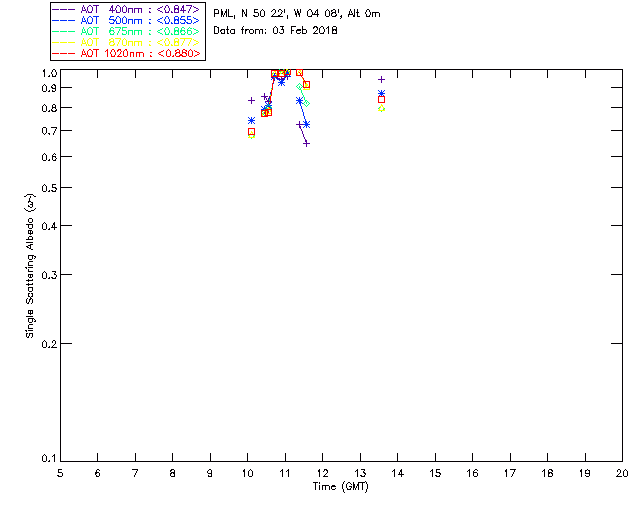Click the 'Time (GMT)' x-axis title
Viewport: 640px width, 512px height.
coord(341,487)
